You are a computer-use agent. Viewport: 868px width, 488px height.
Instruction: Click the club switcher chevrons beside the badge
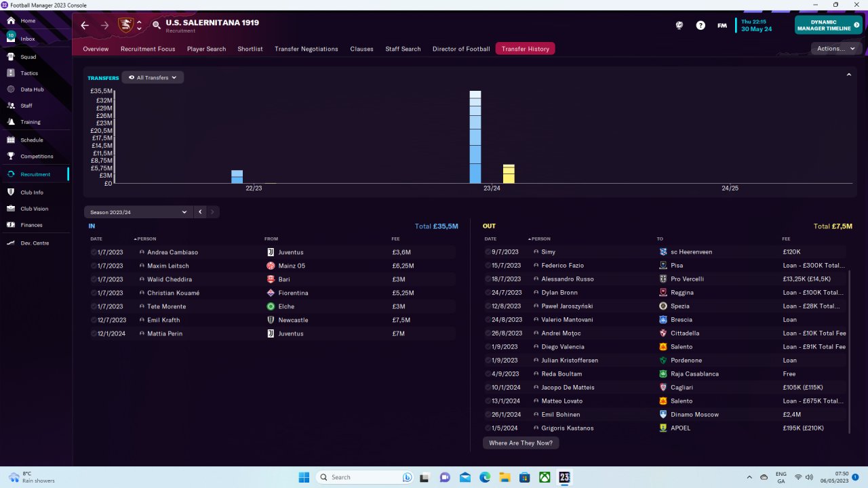(x=139, y=25)
